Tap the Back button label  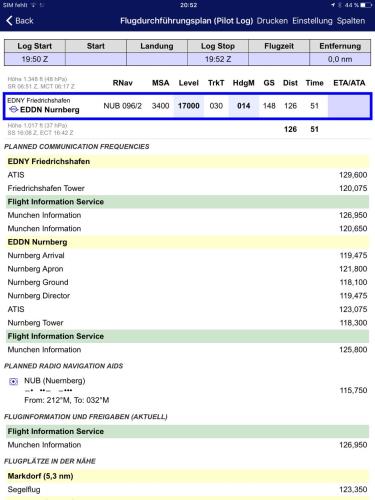point(24,21)
